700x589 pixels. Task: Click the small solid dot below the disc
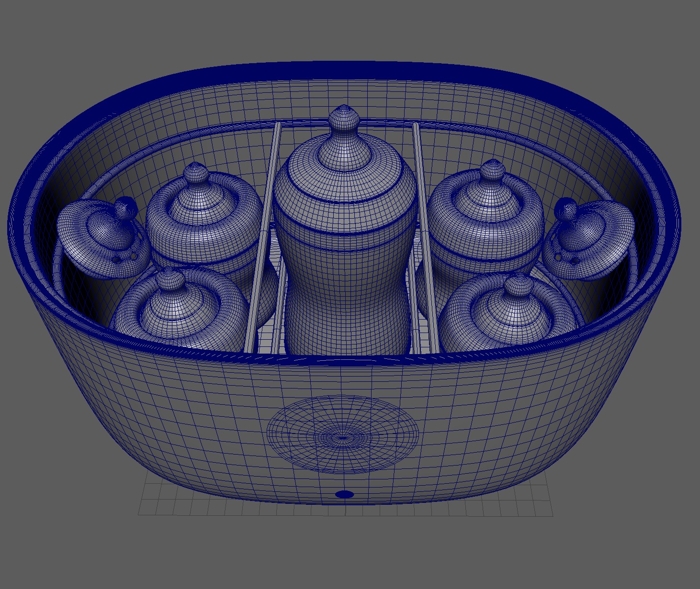click(344, 494)
